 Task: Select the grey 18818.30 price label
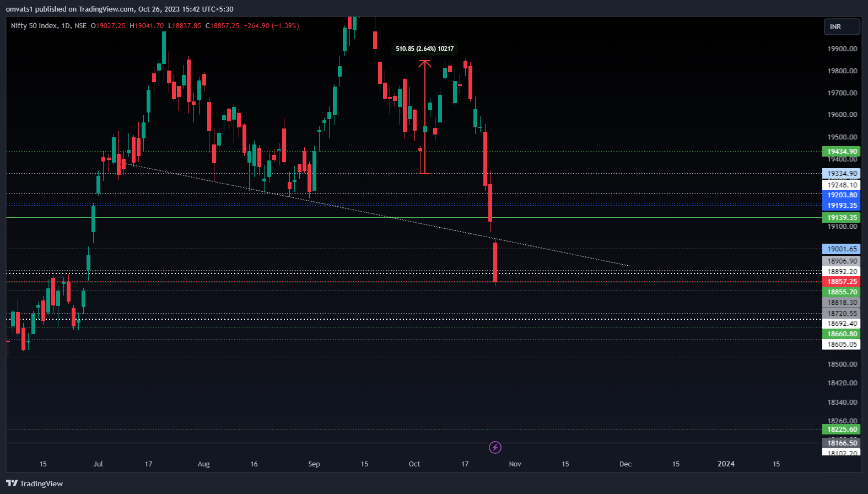point(842,303)
